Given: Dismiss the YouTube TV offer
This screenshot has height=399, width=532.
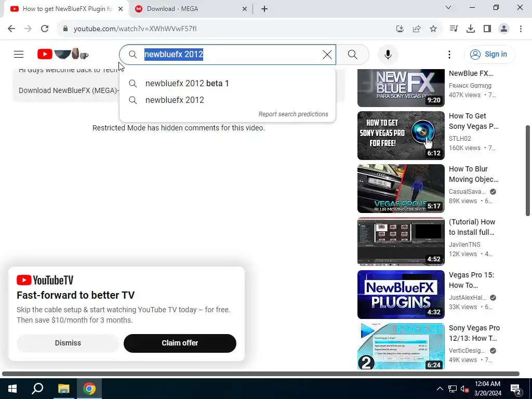Looking at the screenshot, I should pyautogui.click(x=68, y=343).
